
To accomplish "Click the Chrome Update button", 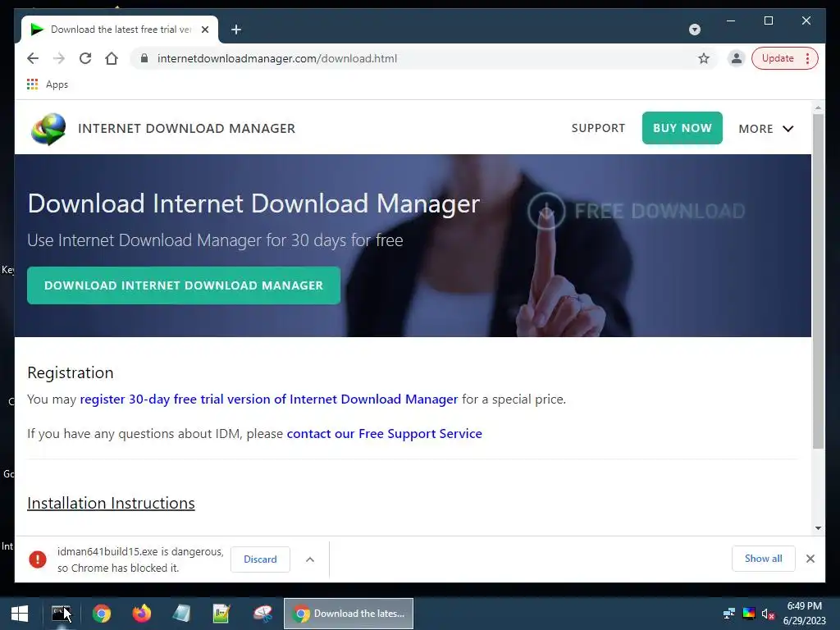I will tap(778, 58).
